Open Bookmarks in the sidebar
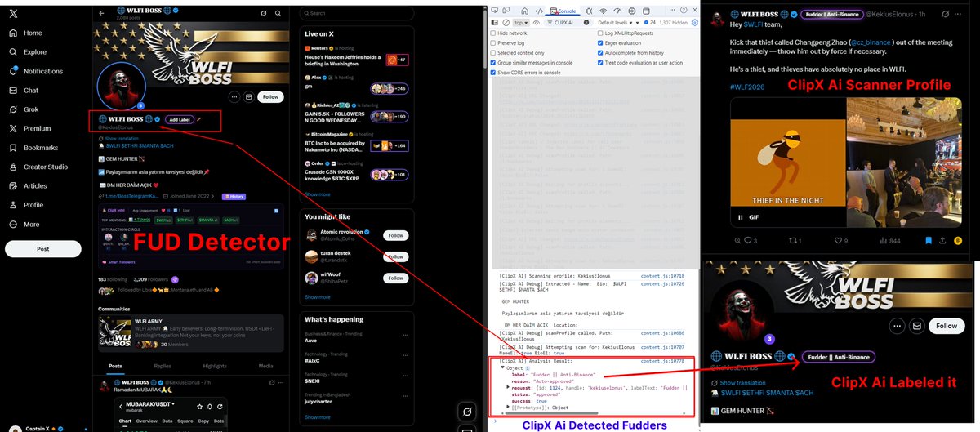Image resolution: width=980 pixels, height=432 pixels. coord(33,148)
